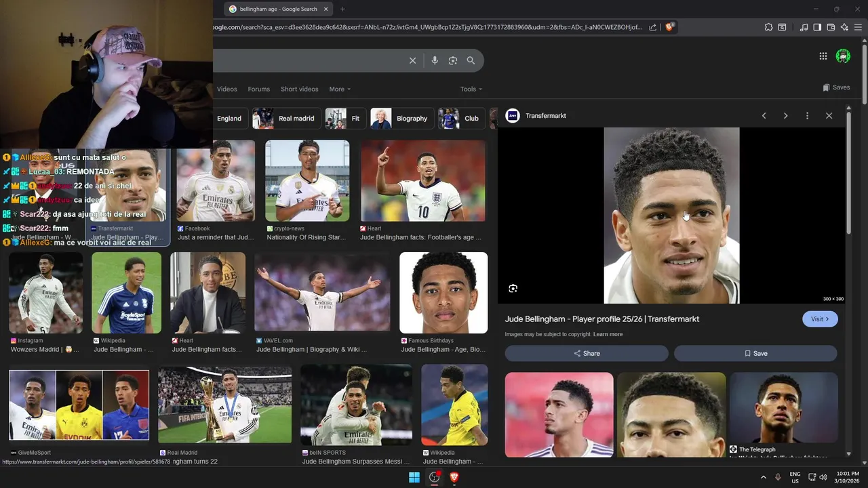Close the 'bellingham age' browser tab

click(x=325, y=9)
